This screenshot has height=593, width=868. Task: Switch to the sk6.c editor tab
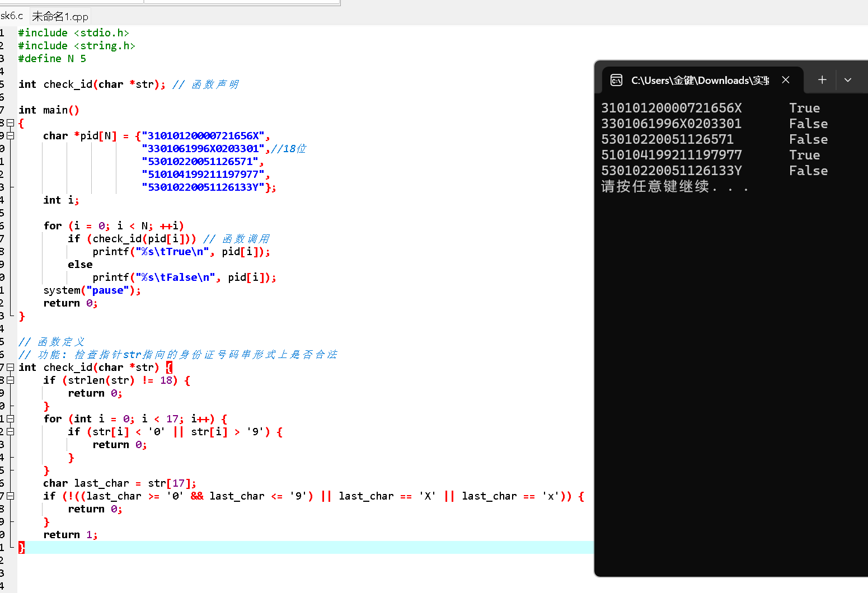(x=12, y=16)
